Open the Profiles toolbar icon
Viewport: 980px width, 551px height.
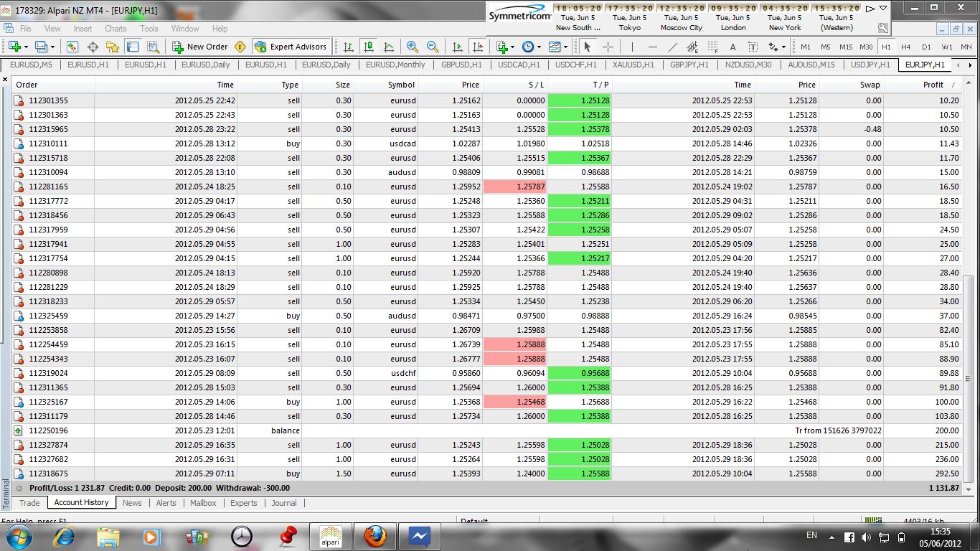point(41,47)
